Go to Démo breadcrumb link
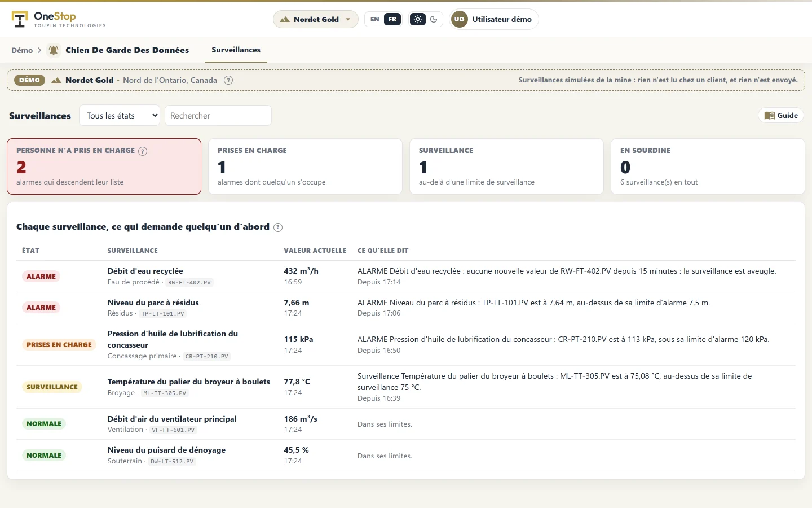The width and height of the screenshot is (812, 508). [22, 50]
